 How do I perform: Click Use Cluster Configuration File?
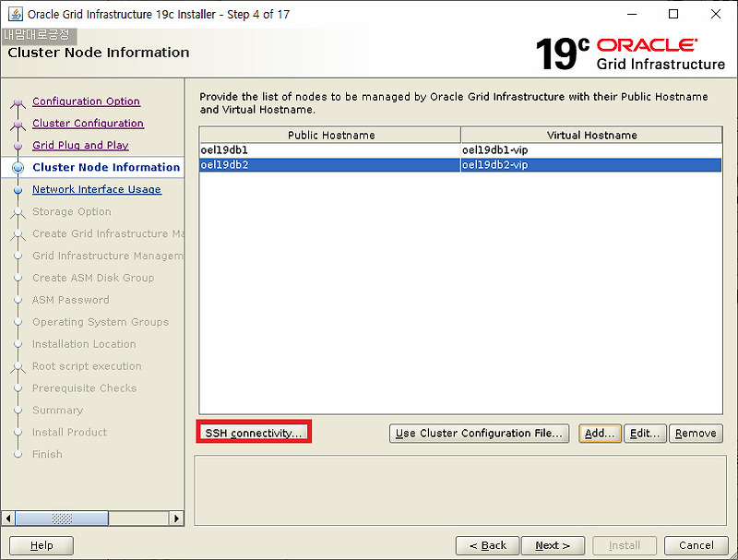(479, 433)
